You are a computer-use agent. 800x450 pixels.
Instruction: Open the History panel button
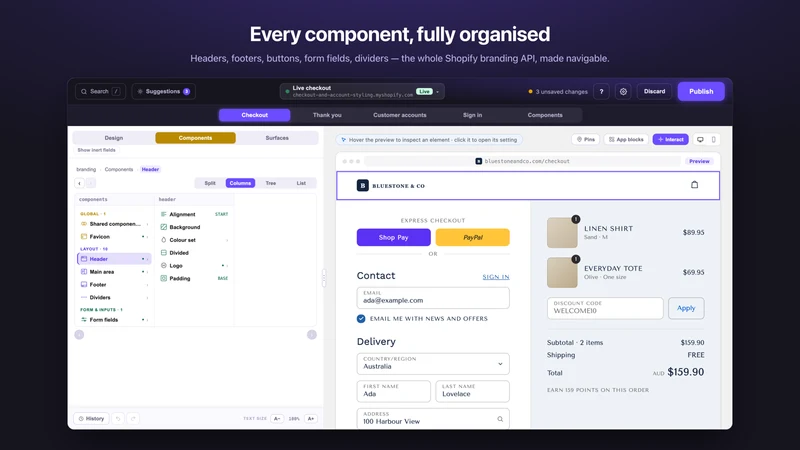tap(91, 418)
